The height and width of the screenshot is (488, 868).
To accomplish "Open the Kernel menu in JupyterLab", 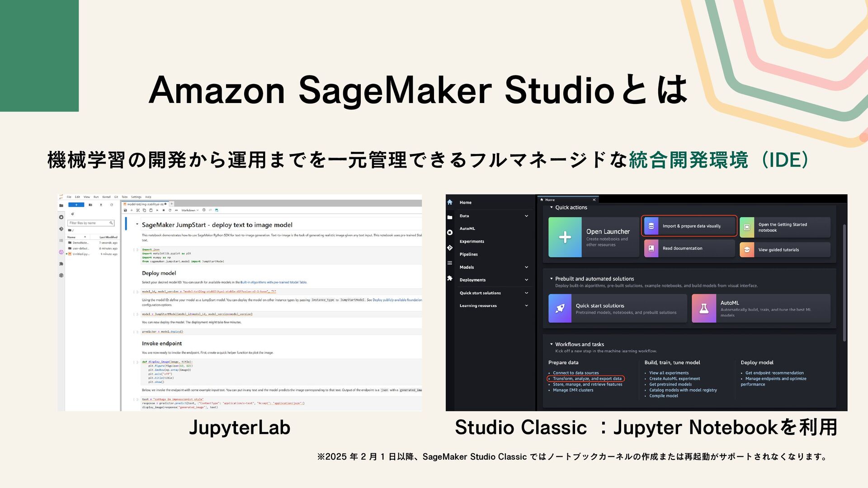I will tap(106, 197).
